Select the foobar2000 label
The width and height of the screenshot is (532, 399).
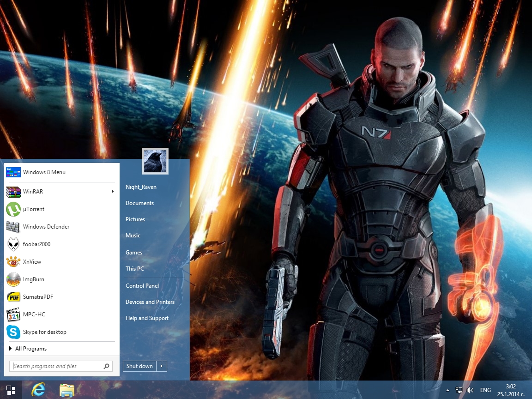(x=36, y=244)
